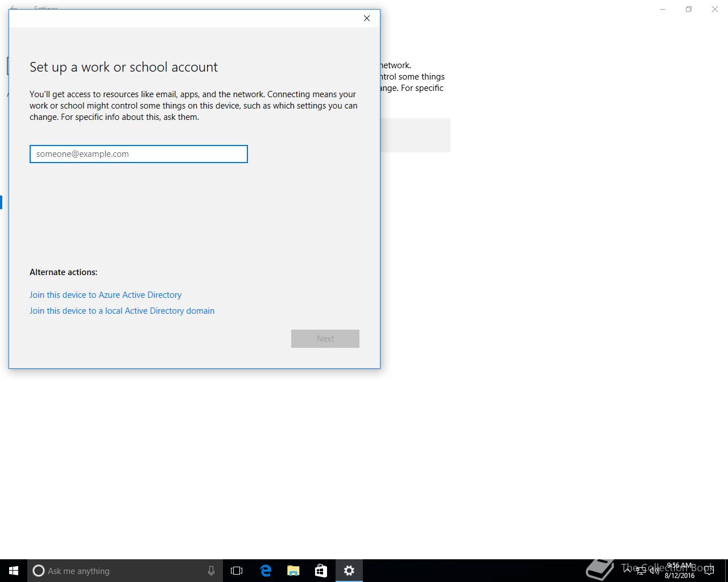Restore down the Settings window

click(689, 9)
